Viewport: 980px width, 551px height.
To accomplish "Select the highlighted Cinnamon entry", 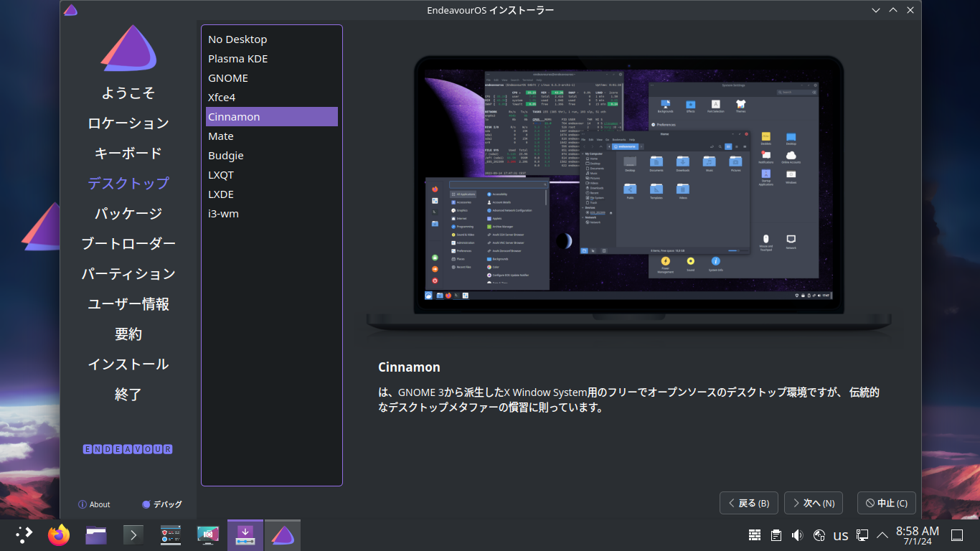I will (272, 117).
